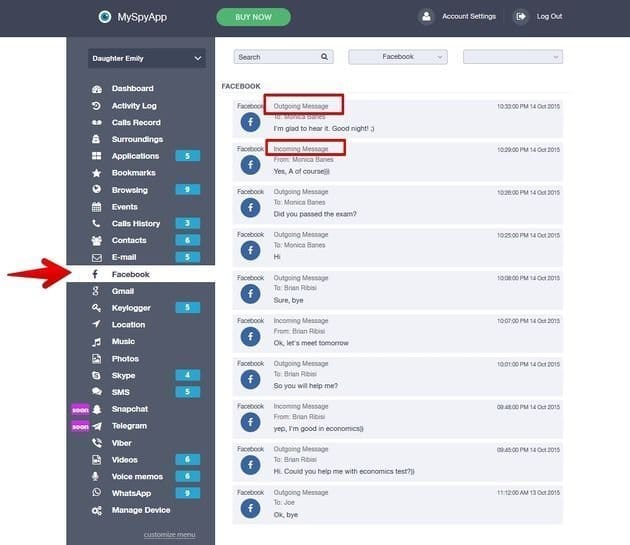This screenshot has width=630, height=545.
Task: Select Contacts people icon
Action: (x=96, y=240)
